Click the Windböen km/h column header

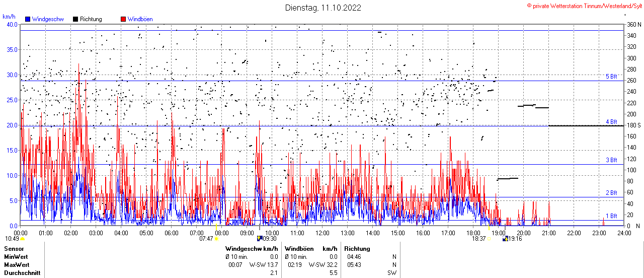tap(311, 249)
